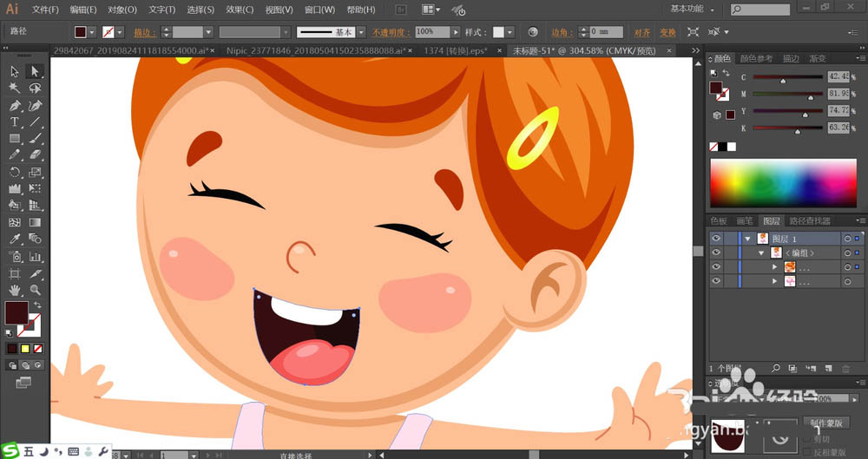Select the Pencil tool

15,155
